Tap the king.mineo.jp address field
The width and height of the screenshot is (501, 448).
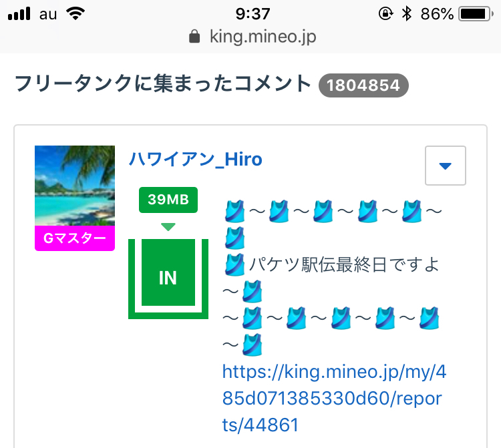pos(263,36)
